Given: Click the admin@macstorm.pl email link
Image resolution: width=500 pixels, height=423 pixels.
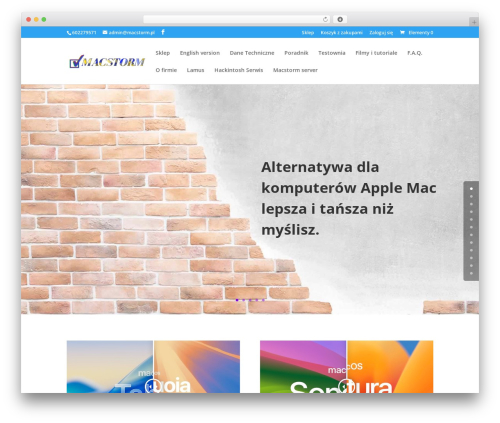Looking at the screenshot, I should [132, 33].
